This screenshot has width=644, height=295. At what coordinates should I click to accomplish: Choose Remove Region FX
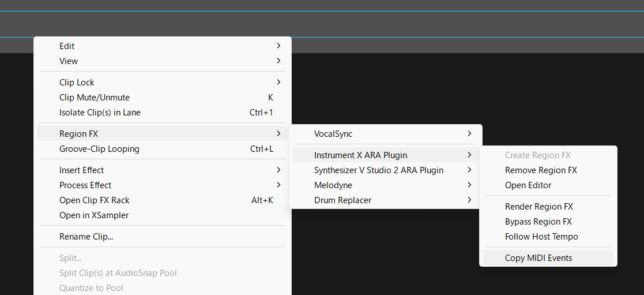click(548, 170)
